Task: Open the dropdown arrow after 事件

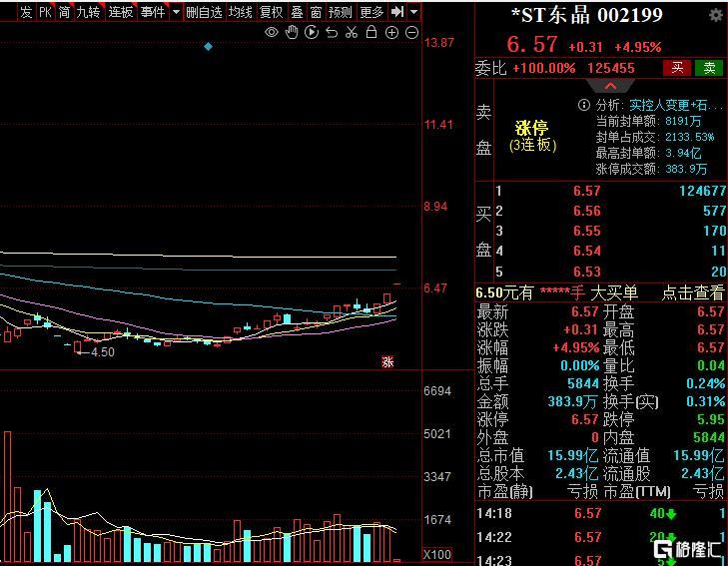Action: tap(176, 12)
